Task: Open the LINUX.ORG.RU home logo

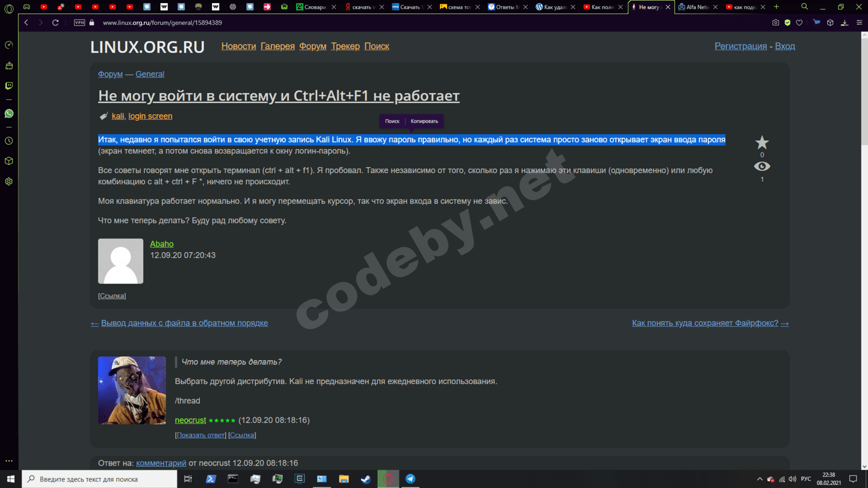Action: pyautogui.click(x=148, y=47)
